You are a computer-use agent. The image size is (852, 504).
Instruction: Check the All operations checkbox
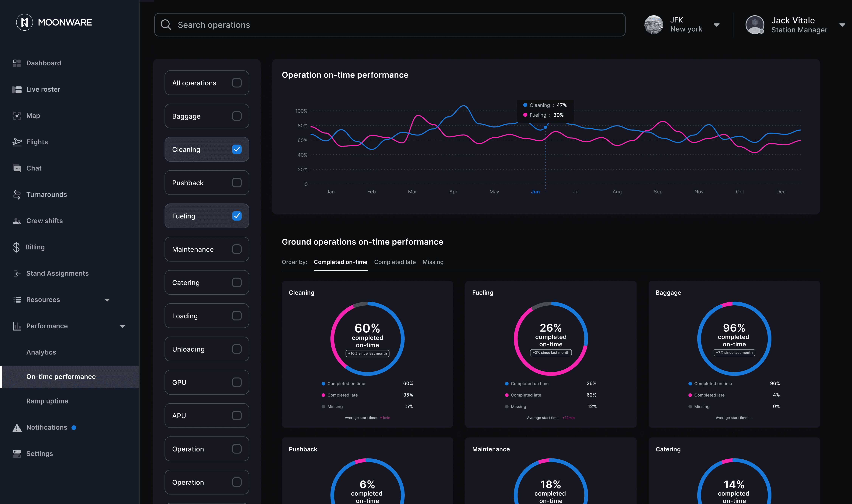tap(236, 83)
